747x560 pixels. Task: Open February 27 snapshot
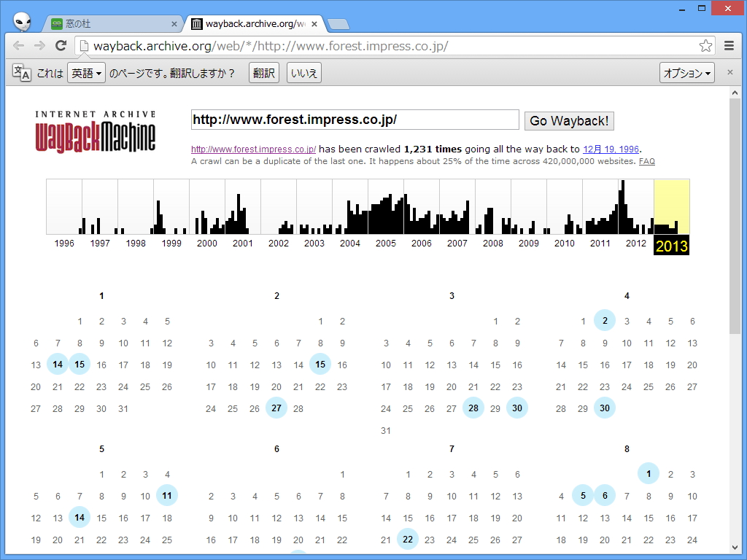click(276, 408)
